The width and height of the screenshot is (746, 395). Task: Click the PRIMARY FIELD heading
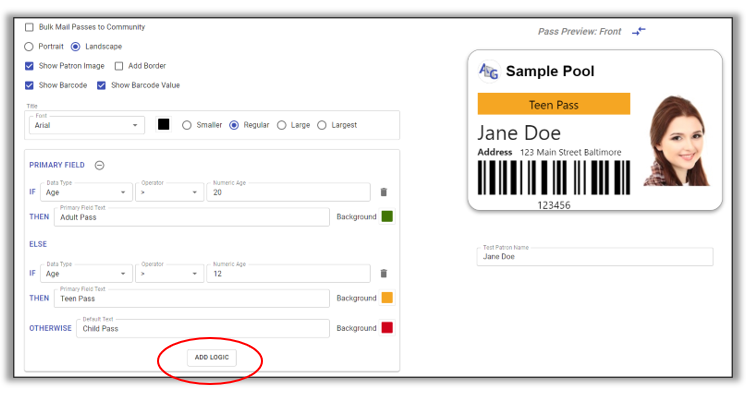57,165
